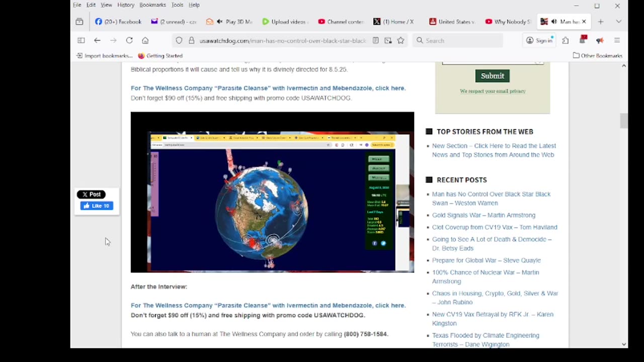Open 'Chaos in Housing, Crypto, Gold' post
The width and height of the screenshot is (644, 362).
tap(495, 298)
